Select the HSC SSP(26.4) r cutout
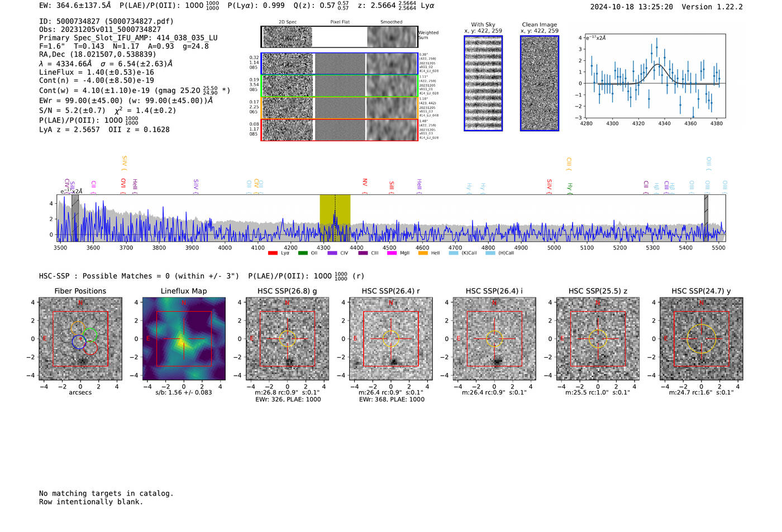 point(391,338)
